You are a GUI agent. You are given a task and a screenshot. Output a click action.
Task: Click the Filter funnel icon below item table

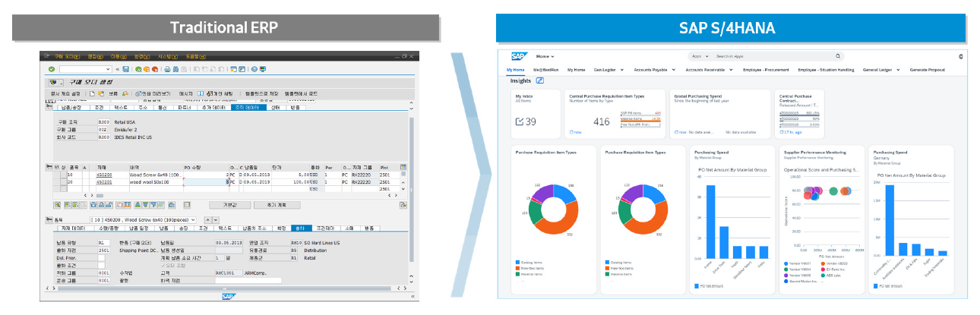pyautogui.click(x=153, y=205)
